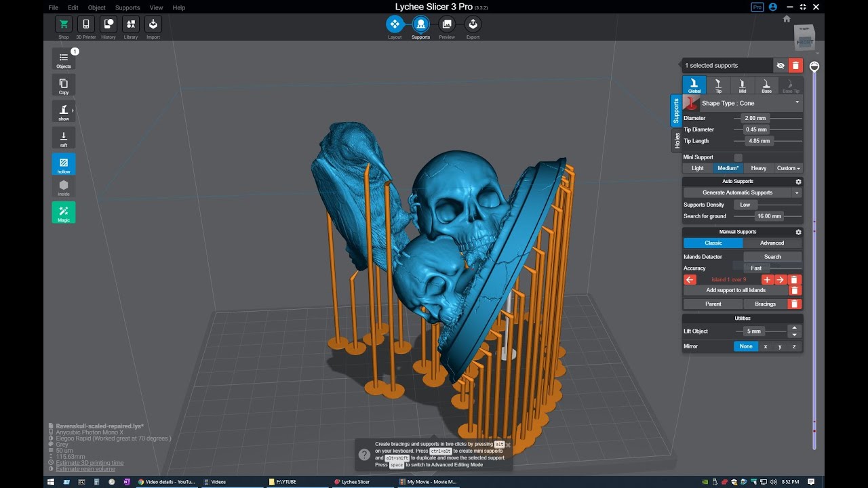The width and height of the screenshot is (868, 488).
Task: Set Mirror axis to x
Action: click(x=766, y=346)
